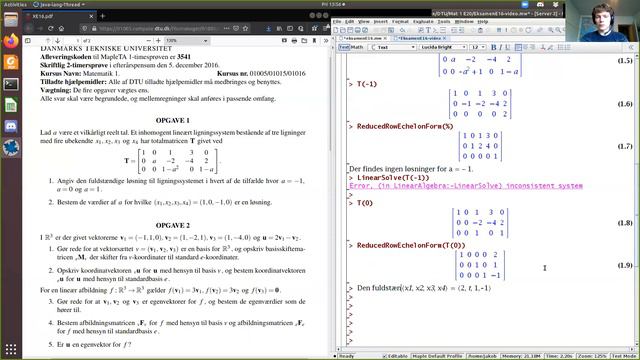Screen dimensions: 640x360
Task: Switch to the EksamenE16-video worksheet tab
Action: coord(420,38)
